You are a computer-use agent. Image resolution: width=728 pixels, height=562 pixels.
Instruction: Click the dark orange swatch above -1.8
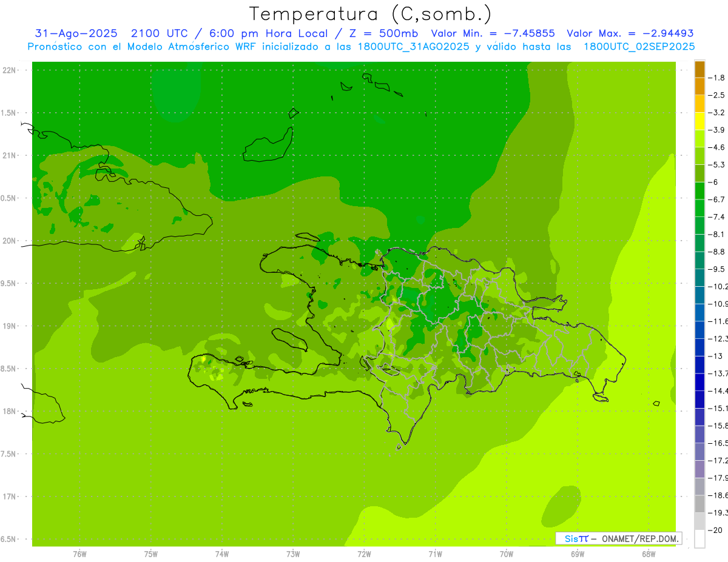pyautogui.click(x=699, y=69)
